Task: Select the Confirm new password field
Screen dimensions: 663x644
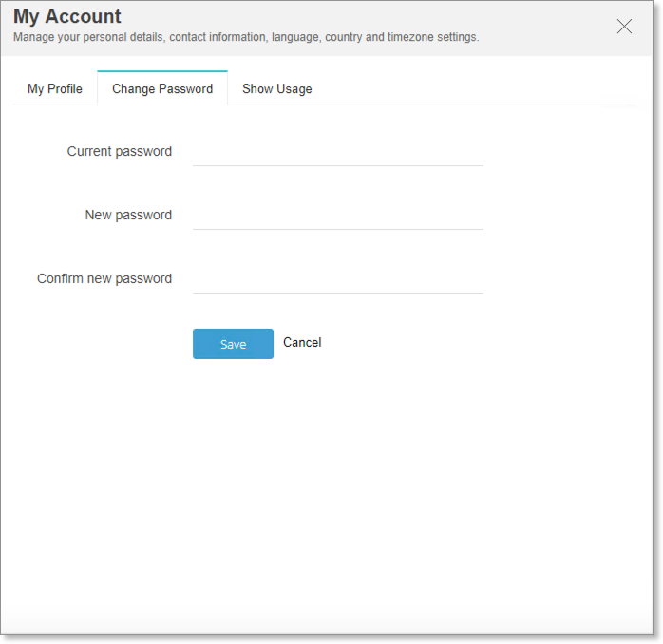Action: (338, 279)
